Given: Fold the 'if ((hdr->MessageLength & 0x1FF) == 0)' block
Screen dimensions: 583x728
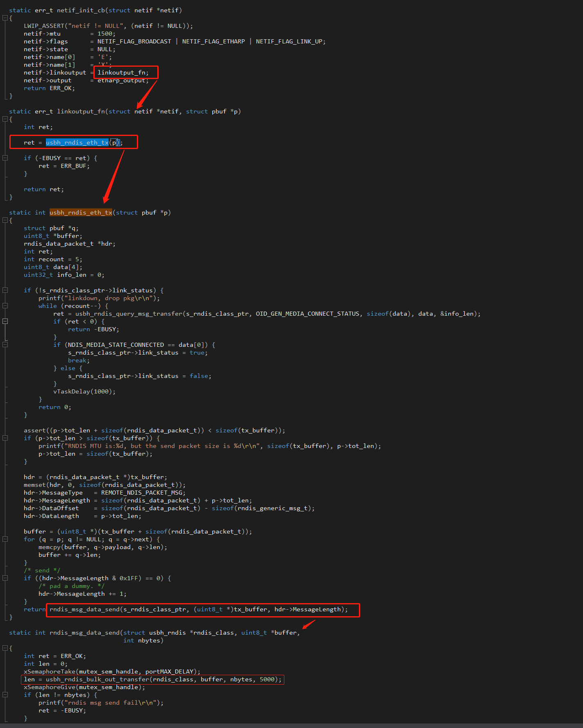Looking at the screenshot, I should 5,578.
